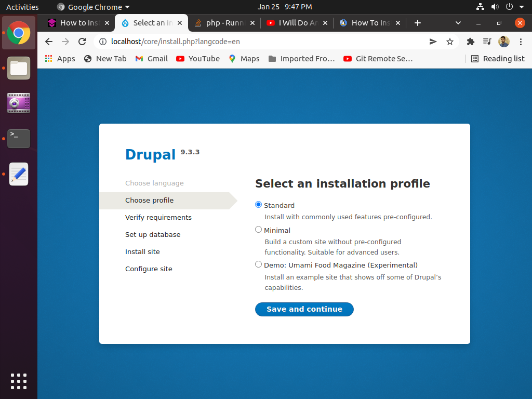Open media control queue icon
The image size is (532, 399).
pyautogui.click(x=487, y=42)
